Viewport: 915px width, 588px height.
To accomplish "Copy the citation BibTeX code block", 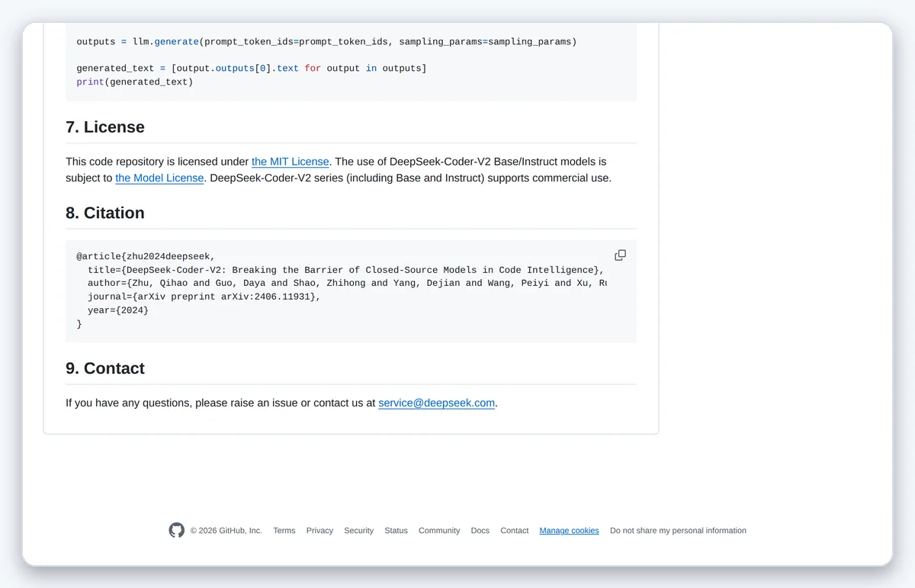I will pos(620,255).
